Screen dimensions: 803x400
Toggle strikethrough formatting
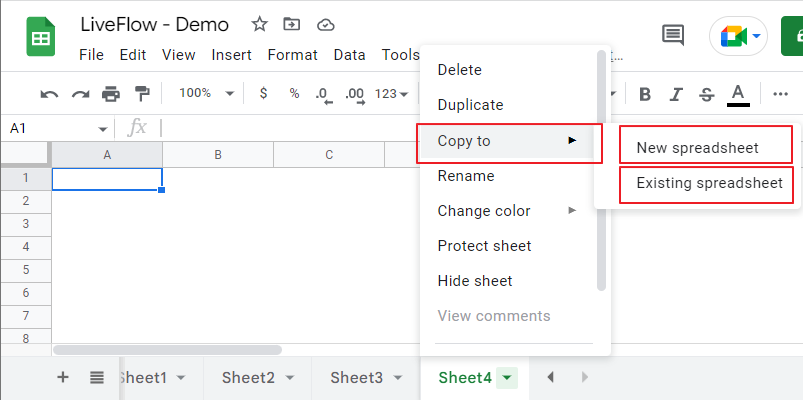pos(706,94)
